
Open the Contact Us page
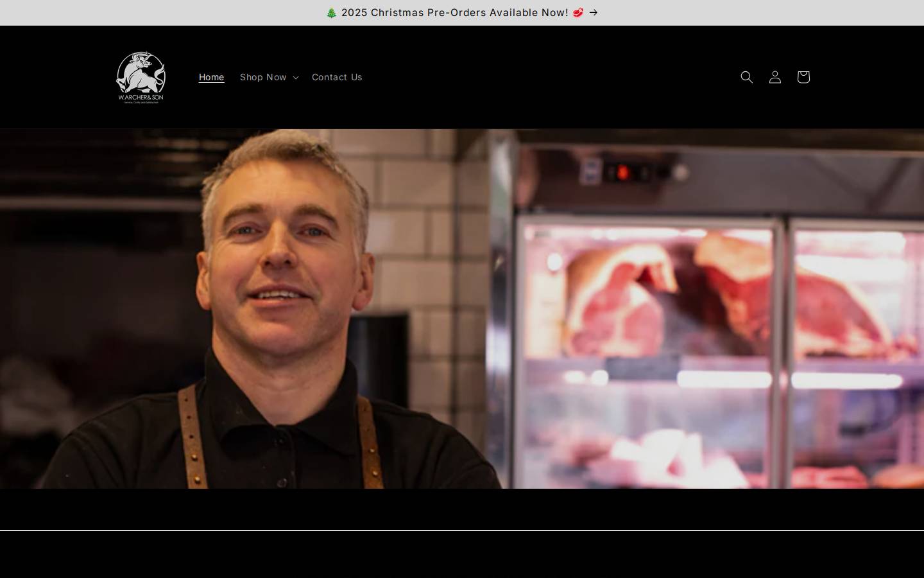point(337,77)
